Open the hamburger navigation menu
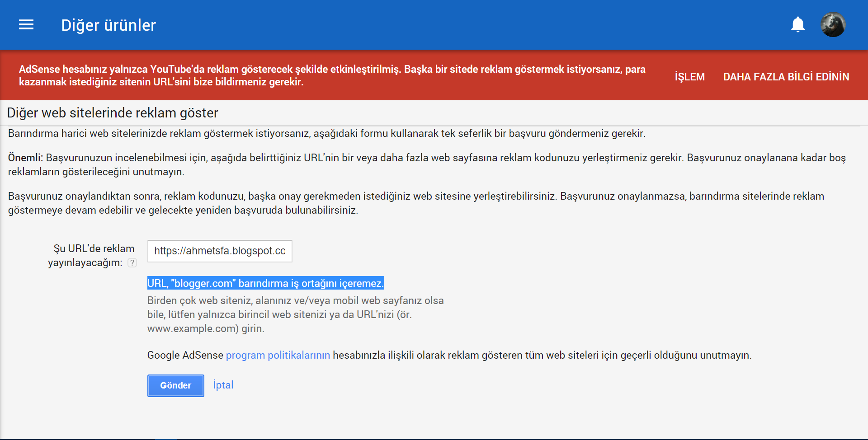This screenshot has height=440, width=868. 26,25
